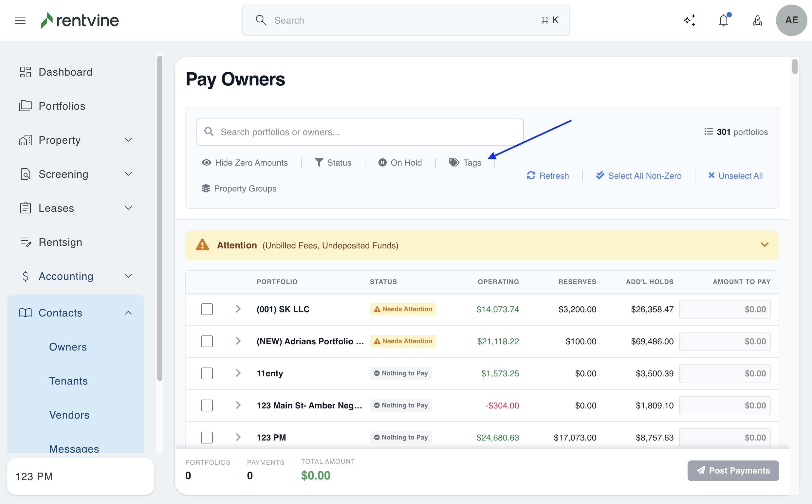Open the hamburger menu icon

pyautogui.click(x=20, y=20)
